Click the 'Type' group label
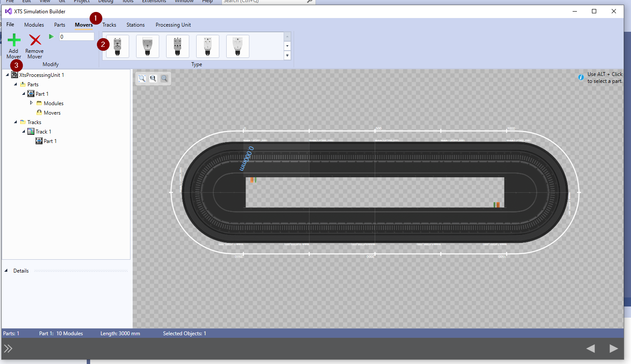The image size is (631, 364). point(197,64)
